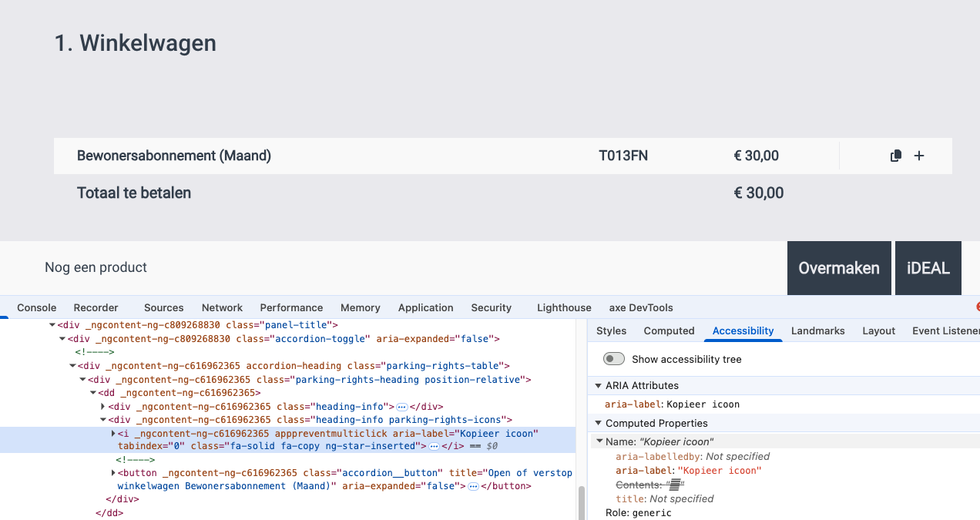This screenshot has width=980, height=520.
Task: Open the axe DevTools tab
Action: pos(641,307)
